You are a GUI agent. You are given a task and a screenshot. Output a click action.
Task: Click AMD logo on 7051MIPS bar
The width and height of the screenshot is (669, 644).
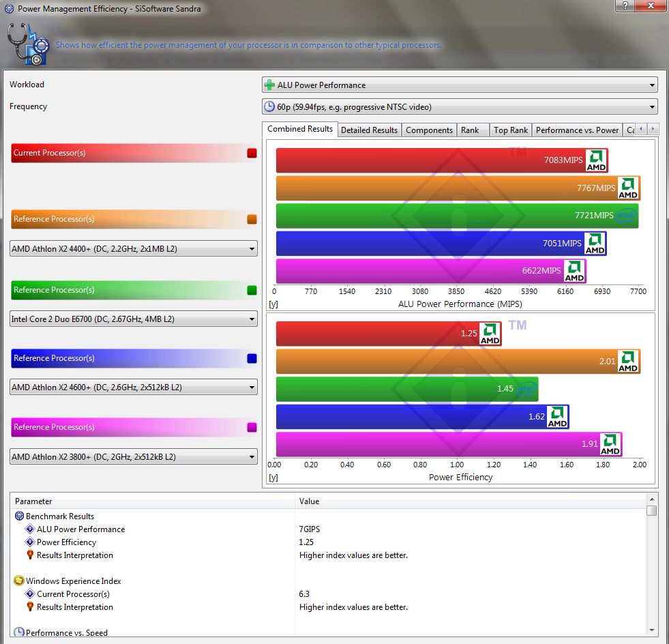[595, 244]
